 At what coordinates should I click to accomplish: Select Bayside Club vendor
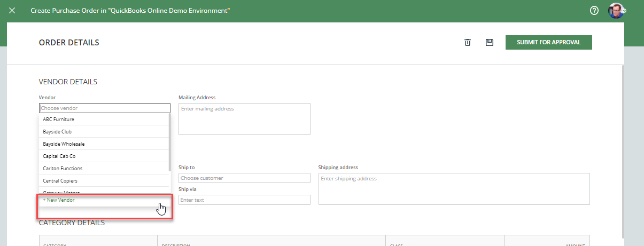104,132
